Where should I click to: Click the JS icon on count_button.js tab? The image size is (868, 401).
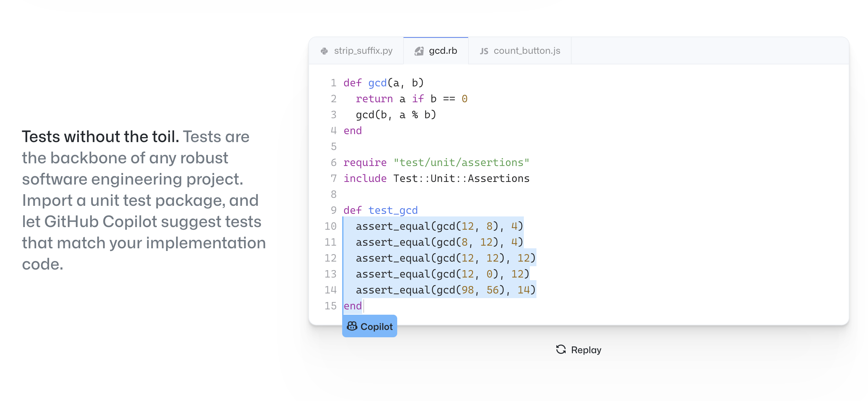[x=484, y=51]
